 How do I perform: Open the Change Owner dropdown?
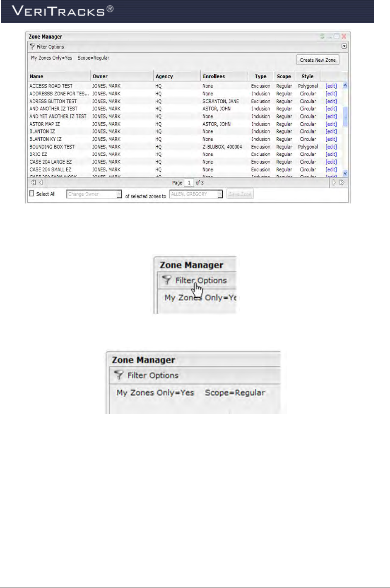click(x=119, y=194)
